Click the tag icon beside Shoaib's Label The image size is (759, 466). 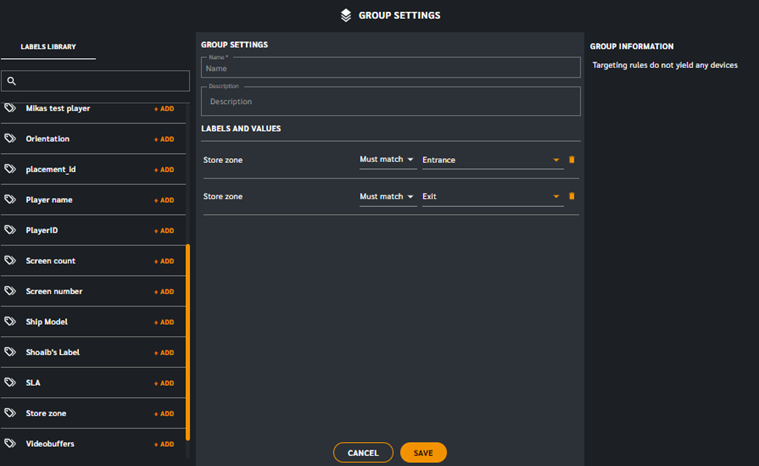tap(10, 352)
